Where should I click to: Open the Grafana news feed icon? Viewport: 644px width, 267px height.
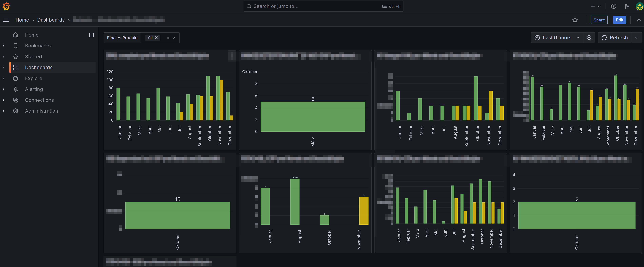(x=627, y=6)
